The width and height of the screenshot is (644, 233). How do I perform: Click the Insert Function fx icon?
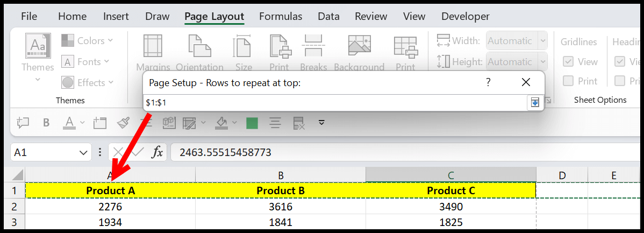157,152
